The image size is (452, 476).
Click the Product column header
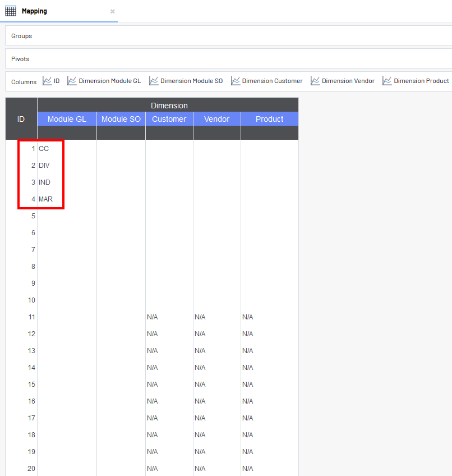pyautogui.click(x=270, y=119)
